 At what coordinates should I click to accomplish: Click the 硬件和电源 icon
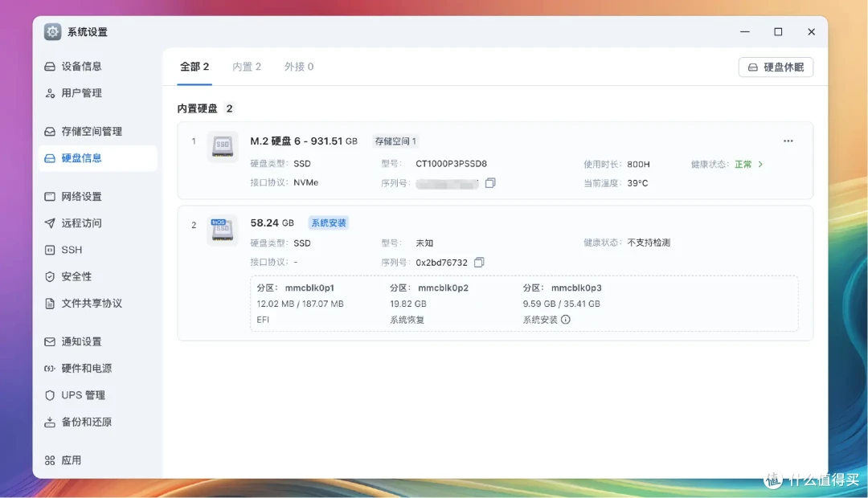click(x=50, y=369)
